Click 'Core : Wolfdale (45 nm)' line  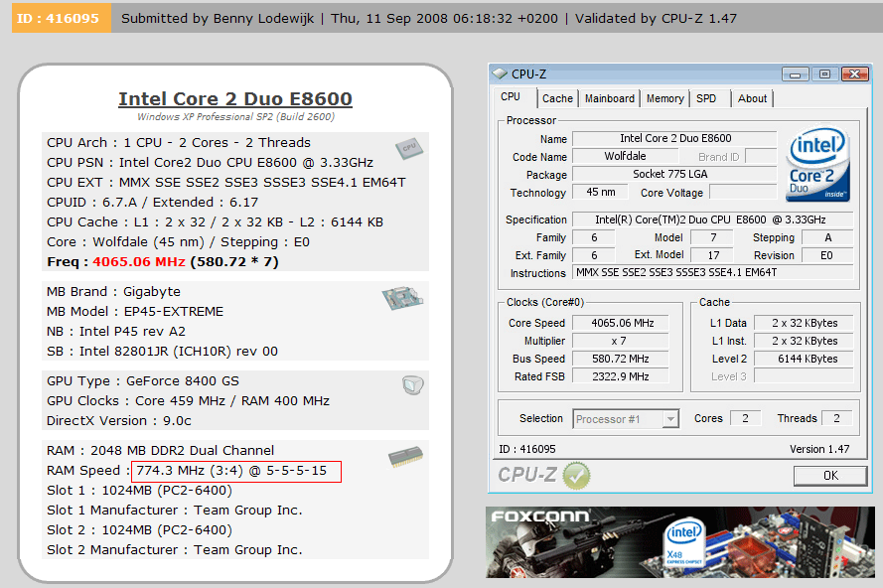click(x=178, y=242)
